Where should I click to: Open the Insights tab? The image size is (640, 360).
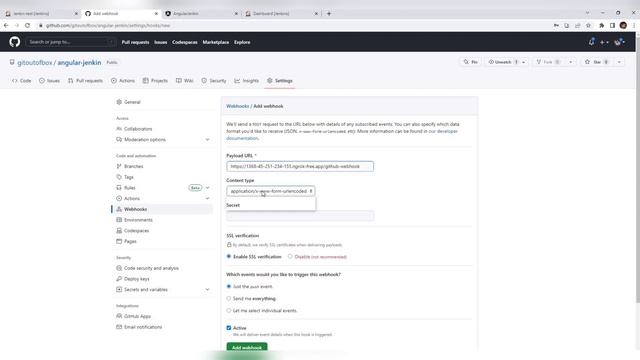point(247,81)
